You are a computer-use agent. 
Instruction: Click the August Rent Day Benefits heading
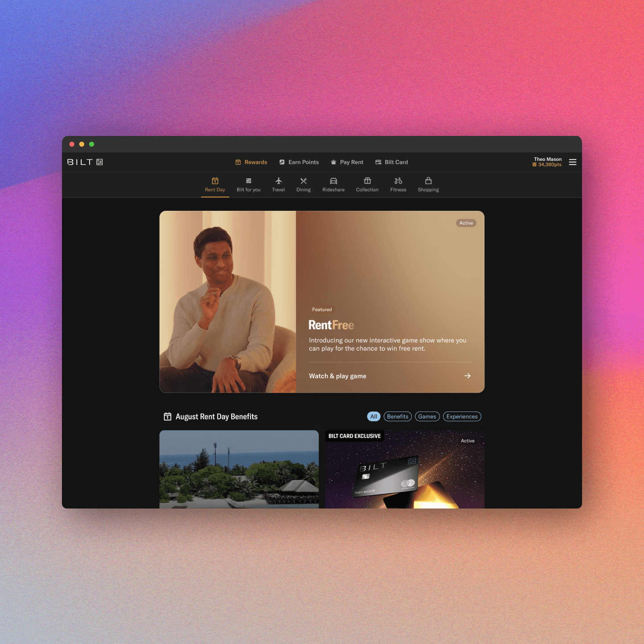(217, 417)
